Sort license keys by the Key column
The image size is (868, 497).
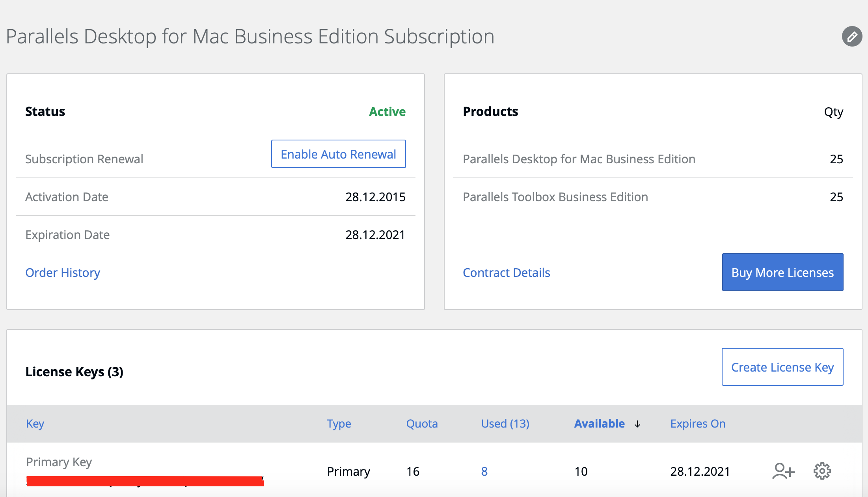pyautogui.click(x=35, y=424)
